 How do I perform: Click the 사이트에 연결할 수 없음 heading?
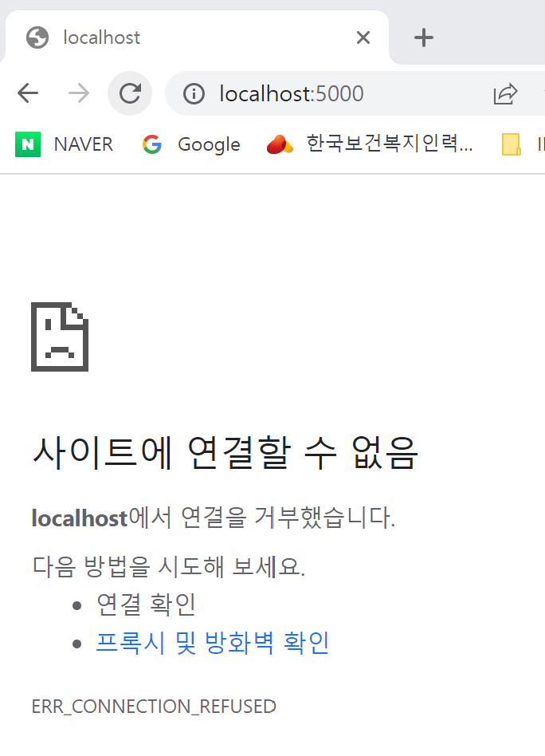tap(225, 452)
